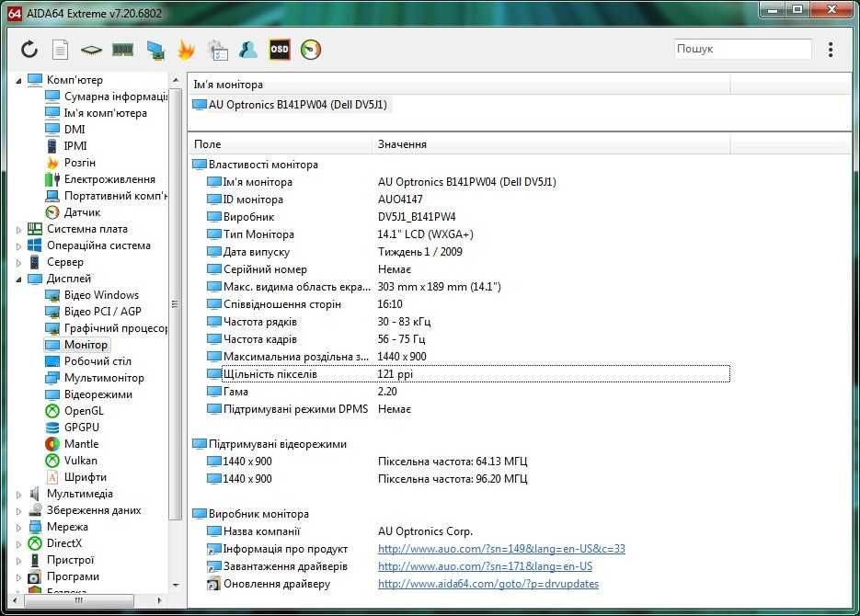The image size is (860, 616).
Task: Click the Портативний комп'ютер laptop icon
Action: (x=52, y=196)
